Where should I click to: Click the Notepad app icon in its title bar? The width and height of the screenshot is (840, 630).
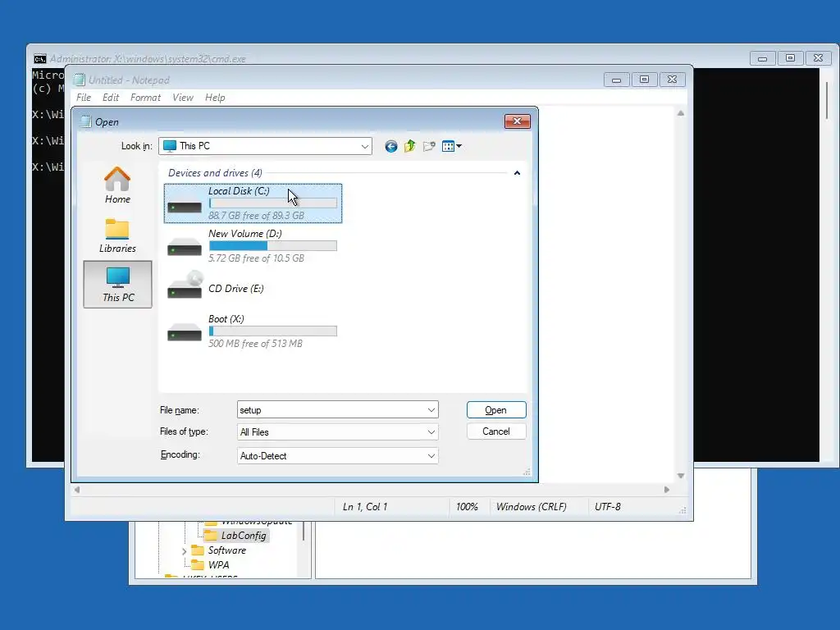pyautogui.click(x=80, y=80)
